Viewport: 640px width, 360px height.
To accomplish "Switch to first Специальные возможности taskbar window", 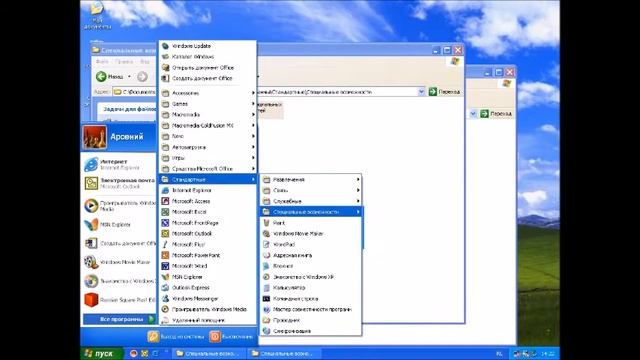I will [x=209, y=353].
